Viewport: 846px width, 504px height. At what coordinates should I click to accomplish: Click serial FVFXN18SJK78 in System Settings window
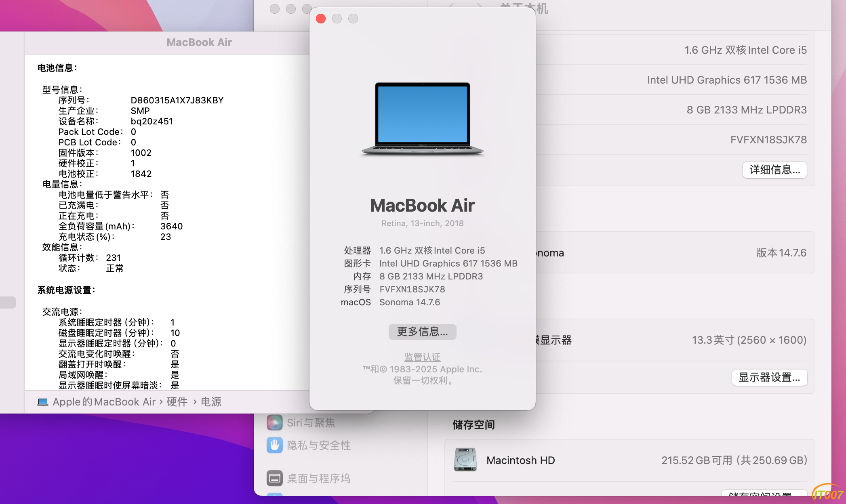[x=768, y=140]
